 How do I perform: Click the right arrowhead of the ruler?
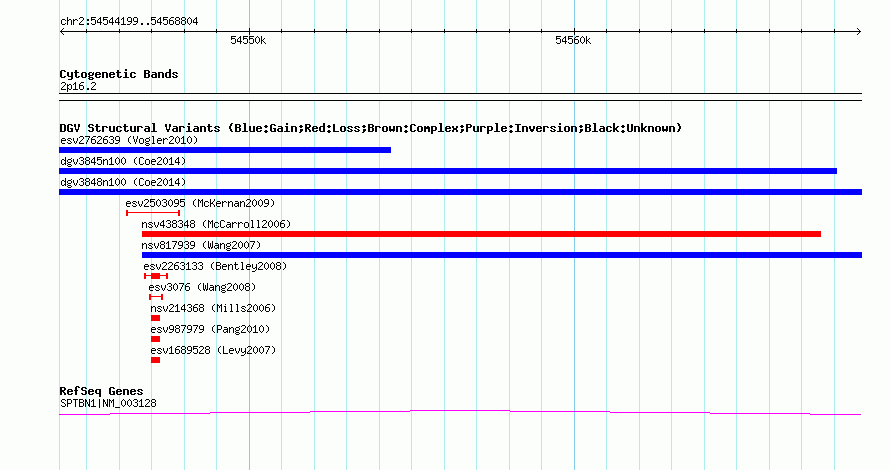click(x=859, y=32)
